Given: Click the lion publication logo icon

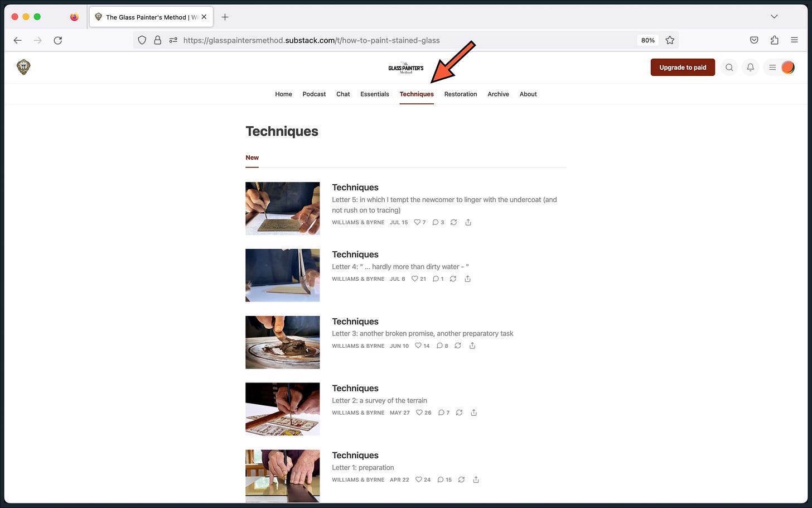Looking at the screenshot, I should pos(23,67).
